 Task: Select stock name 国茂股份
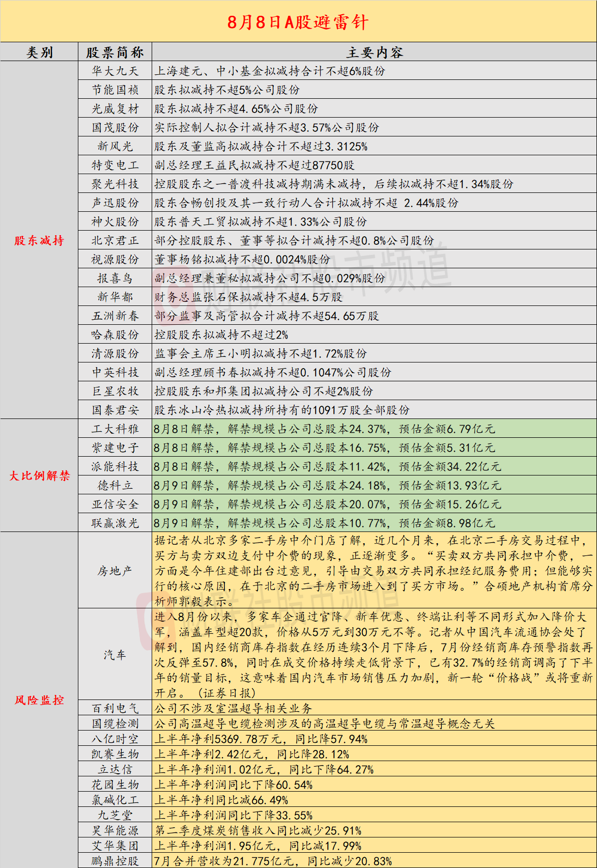point(115,127)
